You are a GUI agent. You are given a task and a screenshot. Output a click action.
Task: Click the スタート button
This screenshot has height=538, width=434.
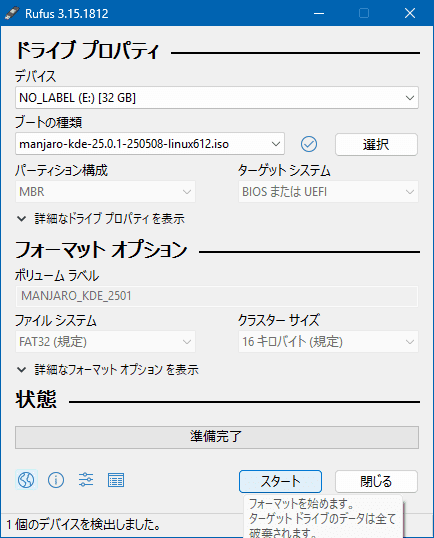pyautogui.click(x=280, y=481)
